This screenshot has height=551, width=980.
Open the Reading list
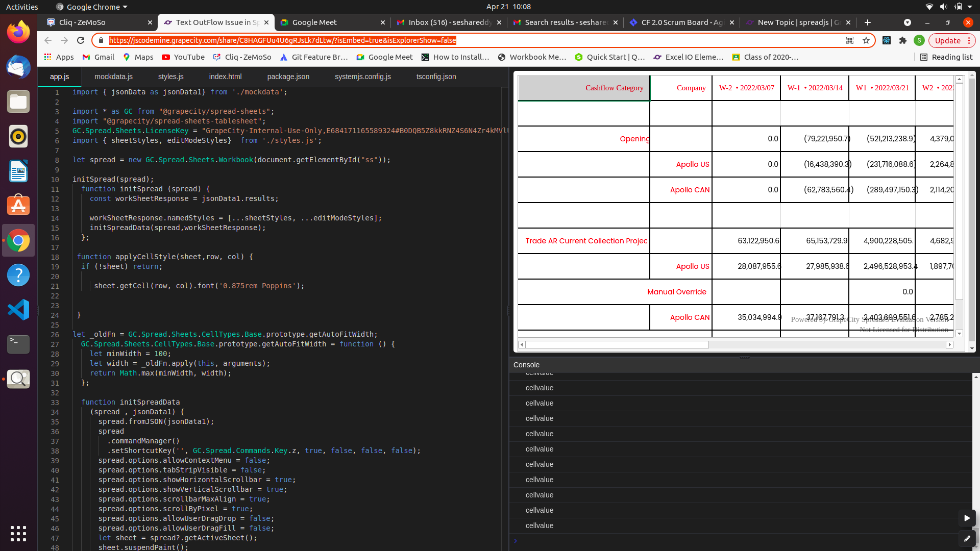coord(946,57)
